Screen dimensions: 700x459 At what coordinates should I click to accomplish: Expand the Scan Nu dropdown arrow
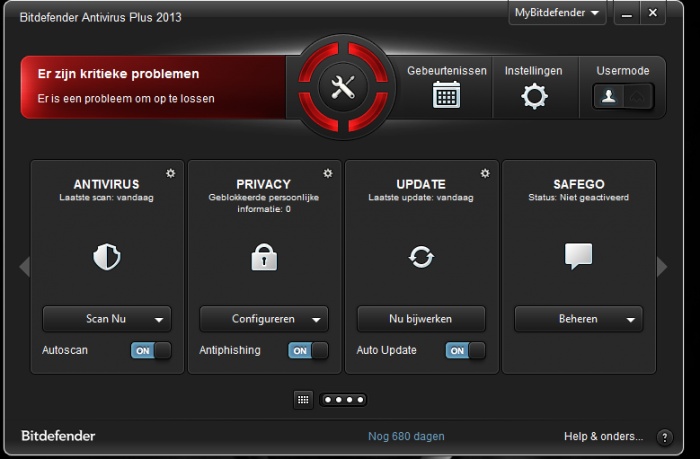click(x=158, y=320)
